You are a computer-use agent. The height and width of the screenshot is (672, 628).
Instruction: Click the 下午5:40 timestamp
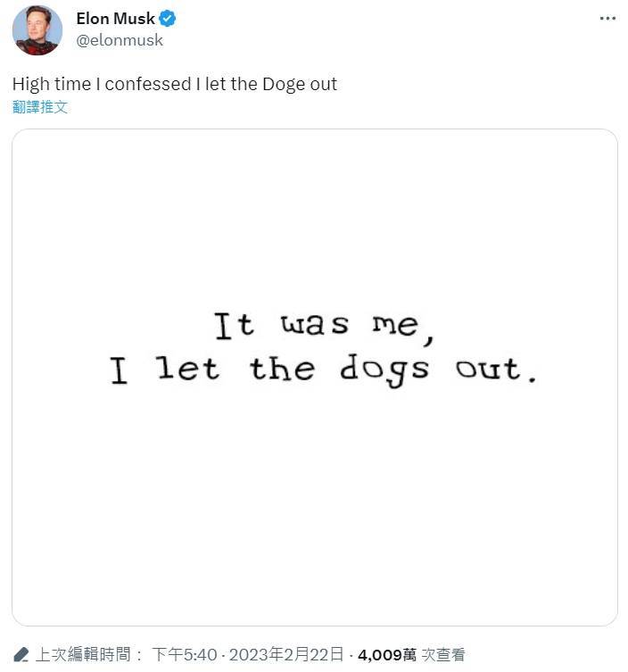click(x=186, y=655)
